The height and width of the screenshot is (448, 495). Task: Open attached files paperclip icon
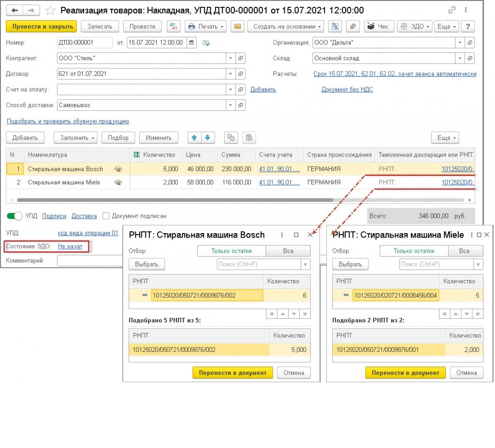[353, 27]
